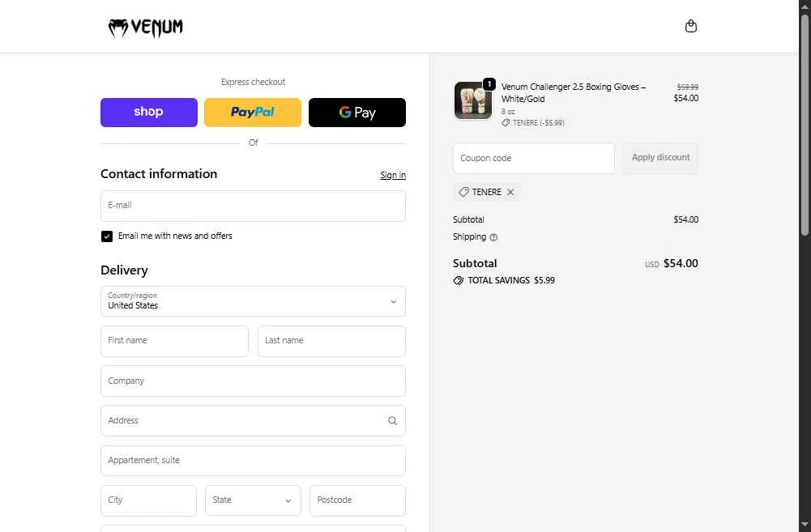Focus the Postcode field
The height and width of the screenshot is (532, 811).
357,500
